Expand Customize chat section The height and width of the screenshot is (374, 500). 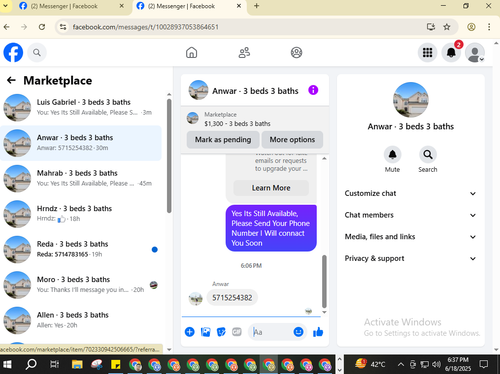click(x=410, y=193)
